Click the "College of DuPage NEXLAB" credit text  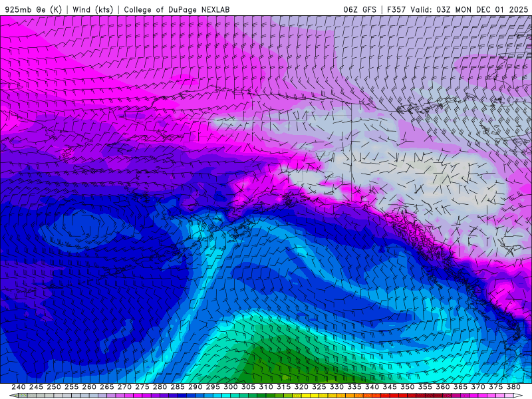177,9
